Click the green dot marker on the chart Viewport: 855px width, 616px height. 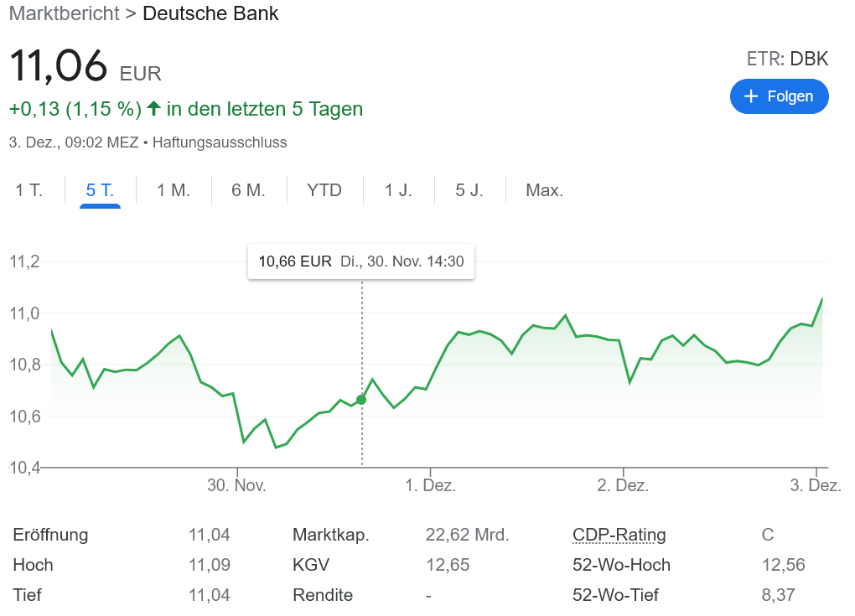pyautogui.click(x=360, y=400)
